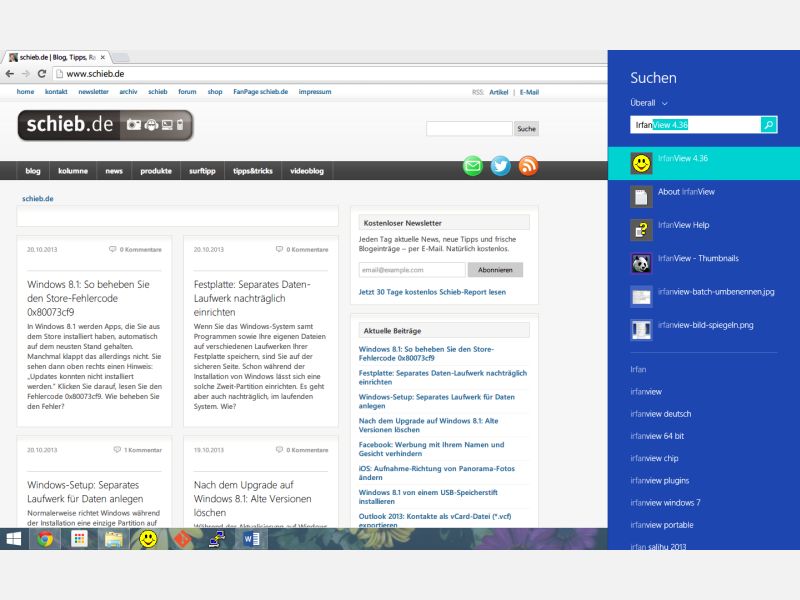This screenshot has height=600, width=800.
Task: Open Chrome from the taskbar
Action: [x=45, y=539]
